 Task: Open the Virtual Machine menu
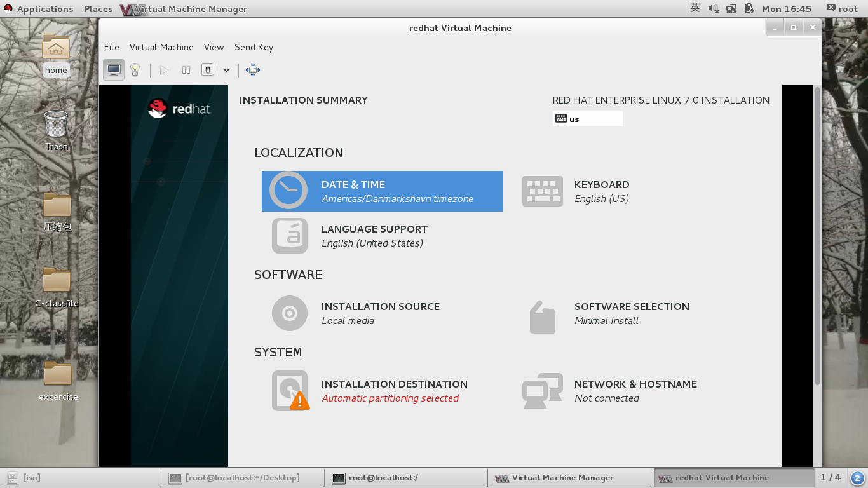[x=161, y=47]
